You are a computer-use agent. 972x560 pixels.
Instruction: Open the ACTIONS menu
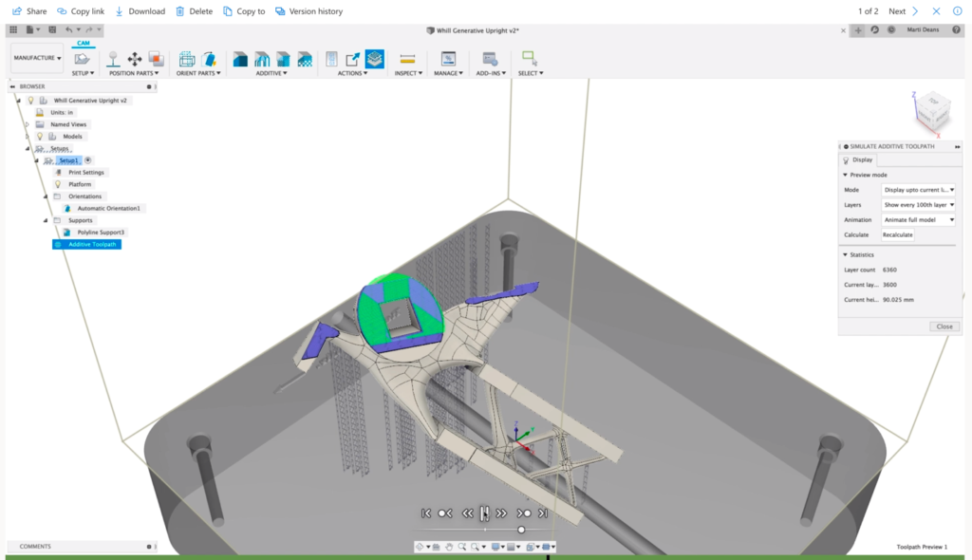[x=353, y=73]
